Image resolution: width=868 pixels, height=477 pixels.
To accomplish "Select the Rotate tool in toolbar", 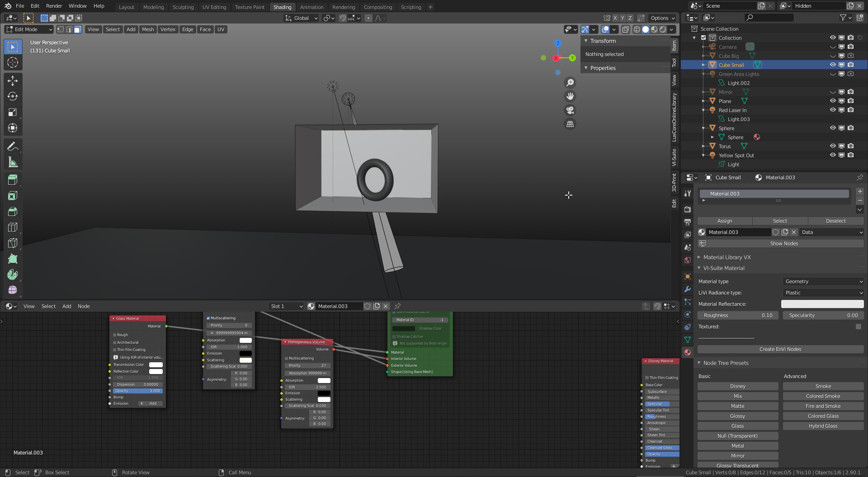I will [13, 97].
